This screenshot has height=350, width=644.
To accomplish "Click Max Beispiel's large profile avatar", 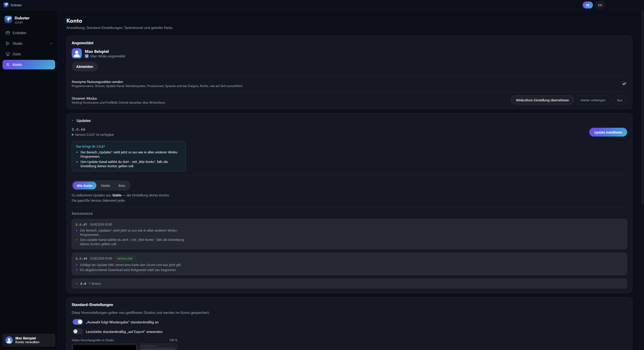I will pos(77,53).
